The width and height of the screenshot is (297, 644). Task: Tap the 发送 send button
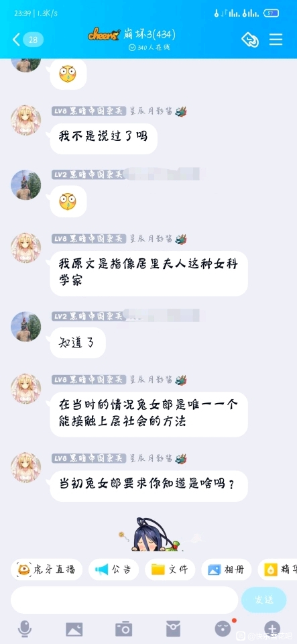coord(263,600)
